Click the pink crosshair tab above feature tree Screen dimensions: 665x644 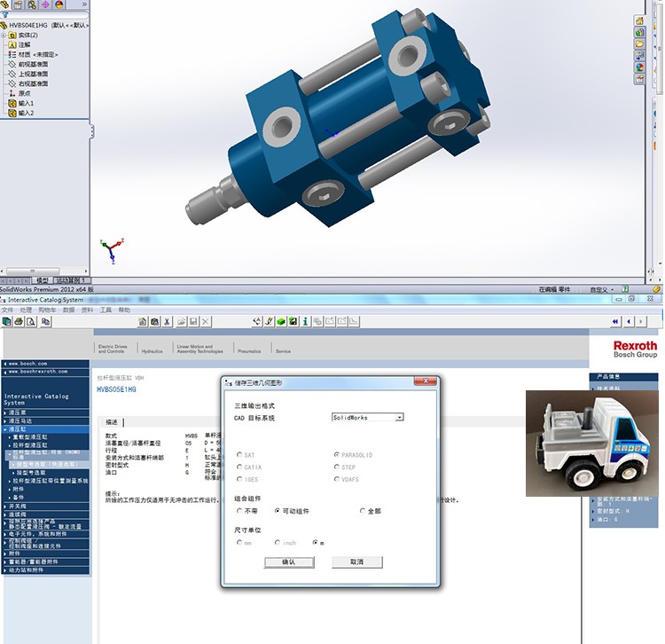[x=45, y=4]
